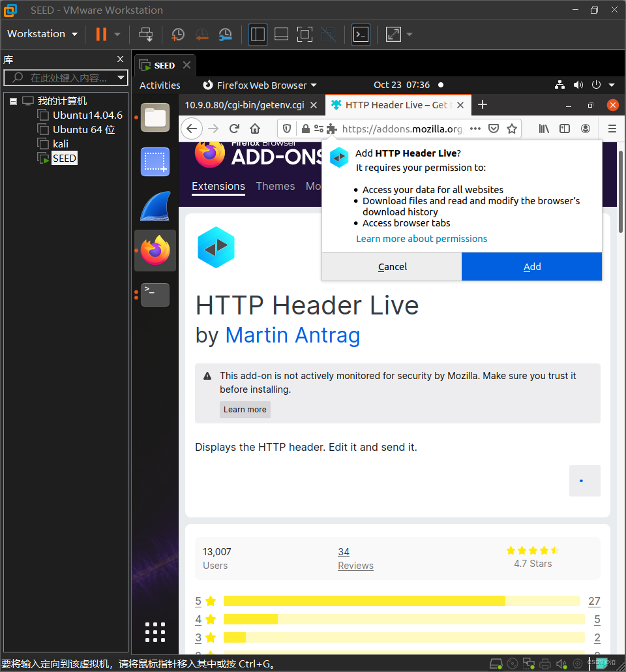
Task: Revert to previous snapshot icon
Action: point(201,35)
